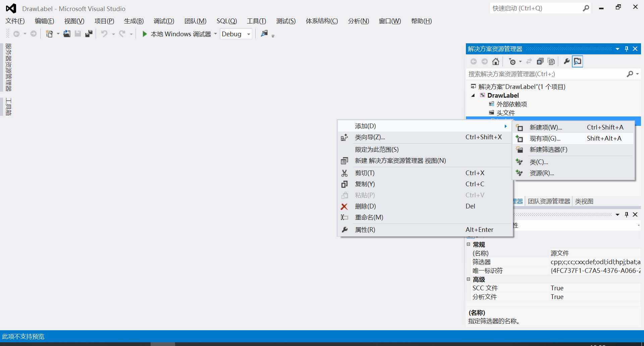Open the New Project dropdown arrow
The width and height of the screenshot is (644, 346).
click(58, 34)
